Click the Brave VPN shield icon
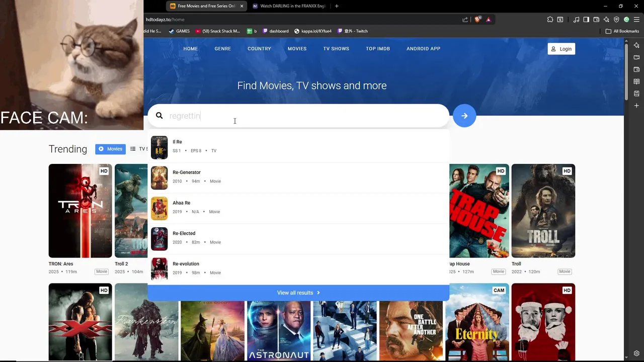The width and height of the screenshot is (644, 362). coord(616,20)
